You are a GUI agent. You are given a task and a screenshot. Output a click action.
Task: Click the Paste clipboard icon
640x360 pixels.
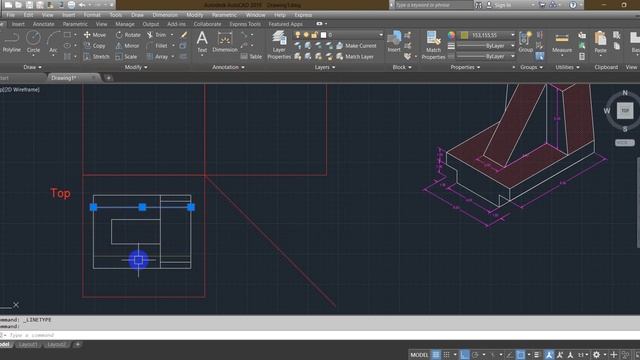click(x=600, y=42)
